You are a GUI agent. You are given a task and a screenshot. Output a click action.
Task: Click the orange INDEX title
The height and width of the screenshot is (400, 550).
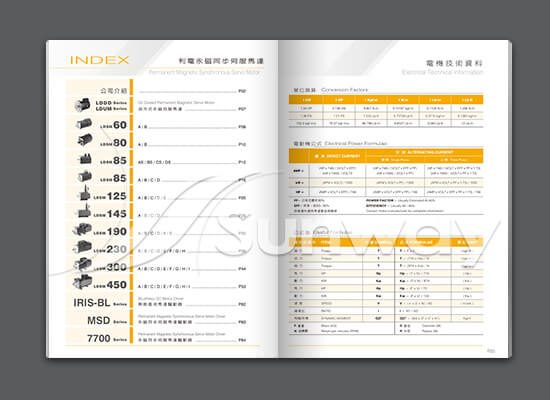pyautogui.click(x=100, y=60)
